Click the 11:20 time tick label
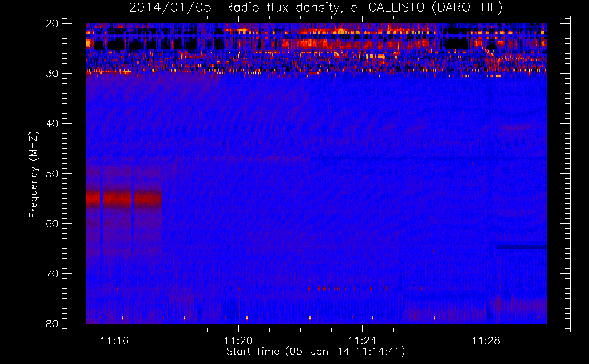 (x=238, y=341)
